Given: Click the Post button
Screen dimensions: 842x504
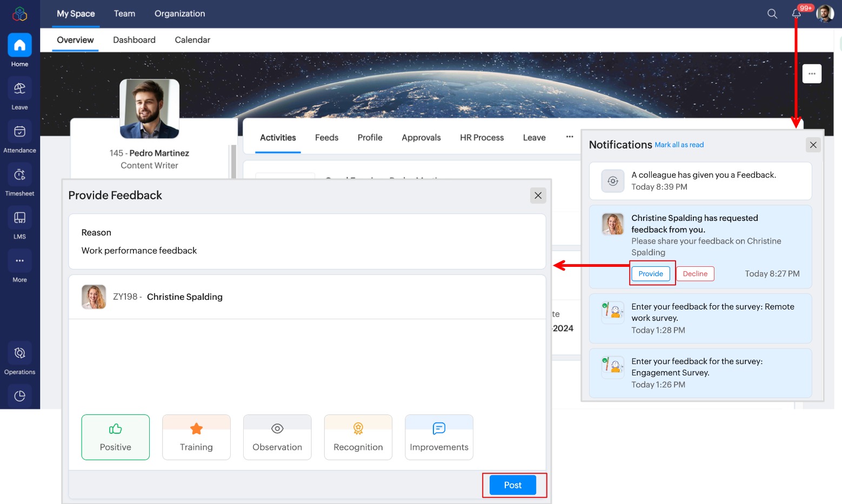Looking at the screenshot, I should tap(512, 485).
